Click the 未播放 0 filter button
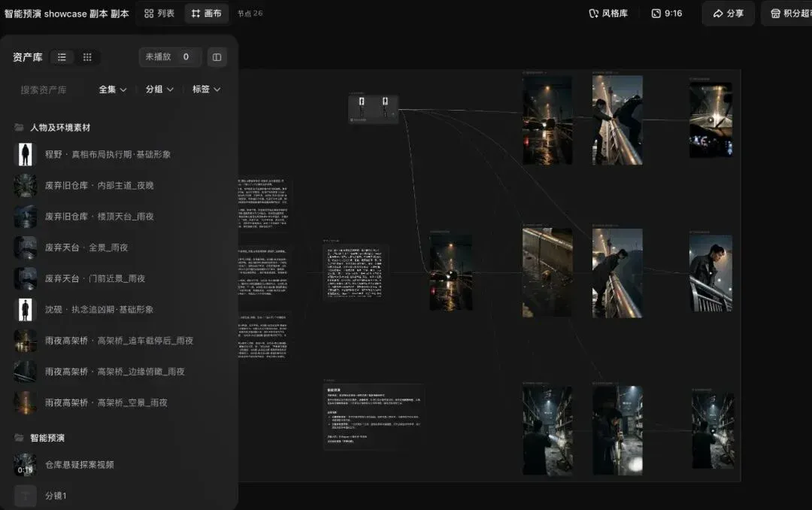 point(170,57)
